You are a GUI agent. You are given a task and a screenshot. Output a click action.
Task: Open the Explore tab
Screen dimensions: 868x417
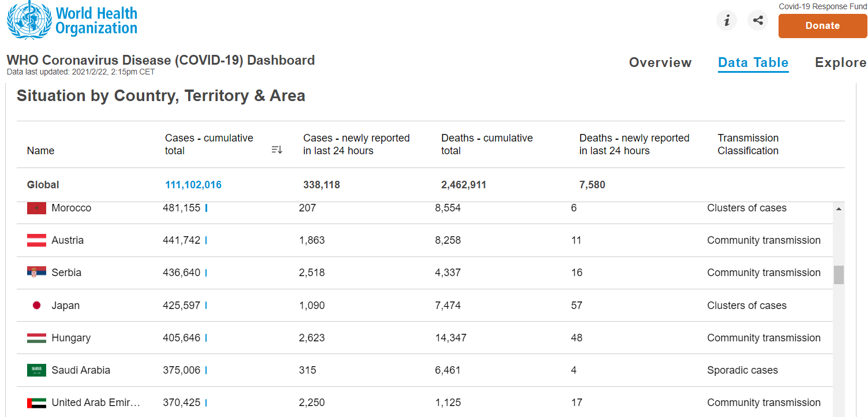tap(840, 62)
